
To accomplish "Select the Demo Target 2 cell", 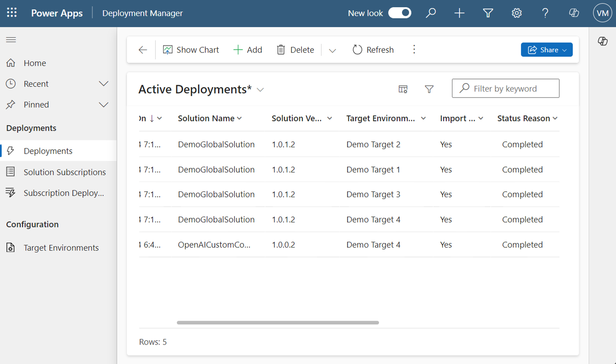I will pyautogui.click(x=373, y=144).
